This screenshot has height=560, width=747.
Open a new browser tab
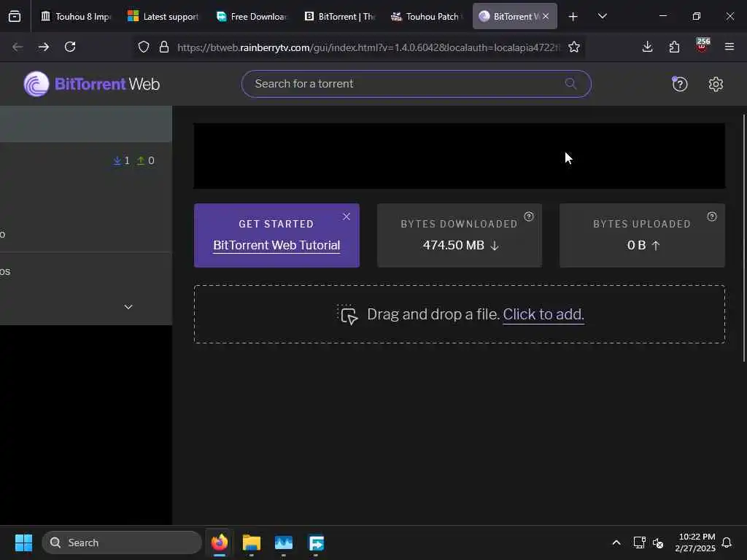point(573,17)
